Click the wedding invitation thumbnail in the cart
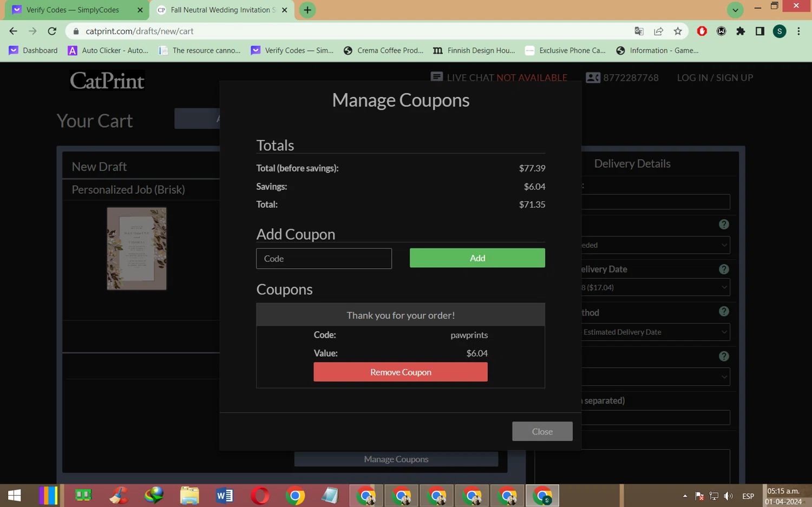This screenshot has height=507, width=812. point(136,249)
